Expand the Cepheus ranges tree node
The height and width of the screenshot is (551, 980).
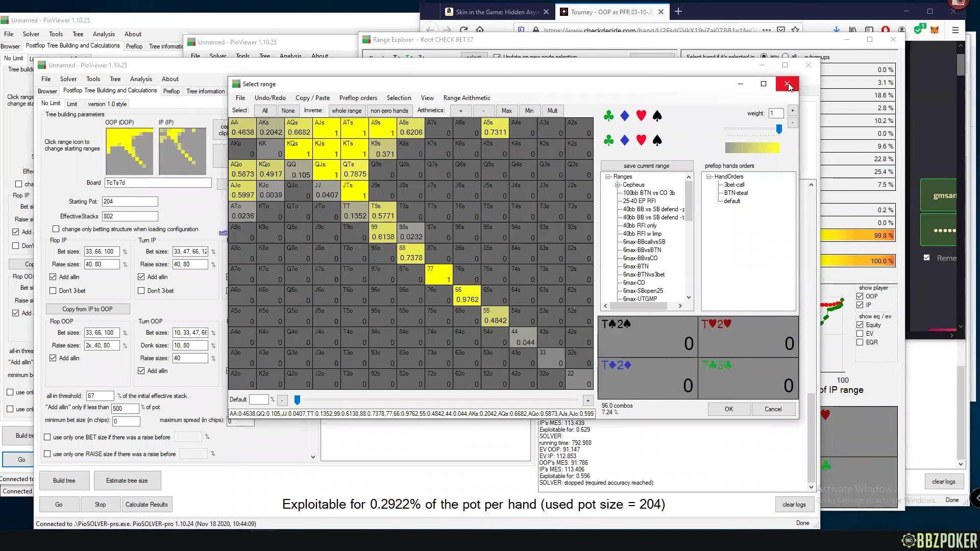click(617, 185)
